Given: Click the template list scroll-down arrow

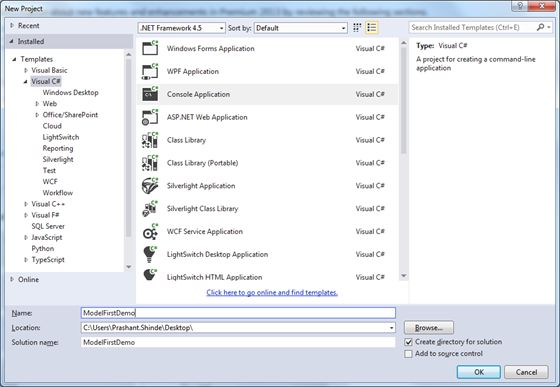Looking at the screenshot, I should tap(404, 276).
